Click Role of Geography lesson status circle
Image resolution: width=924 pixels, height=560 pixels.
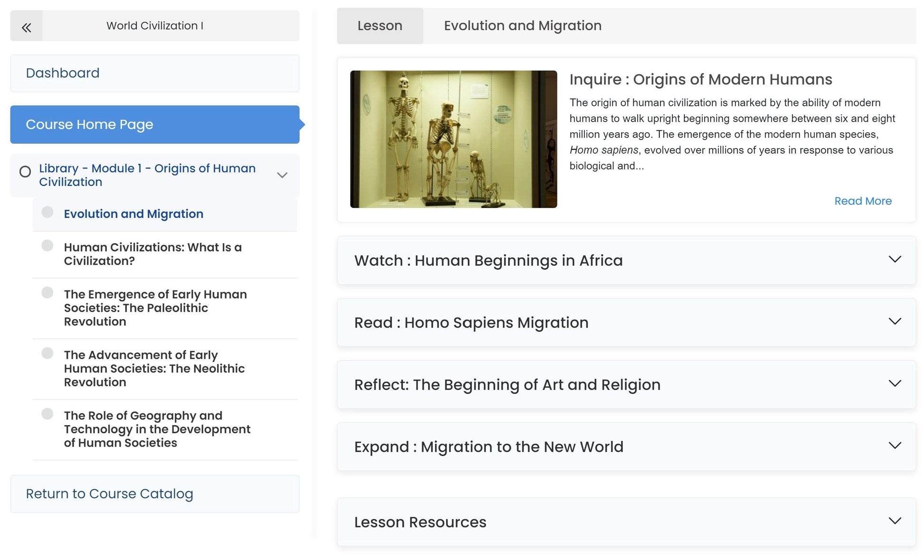point(47,414)
